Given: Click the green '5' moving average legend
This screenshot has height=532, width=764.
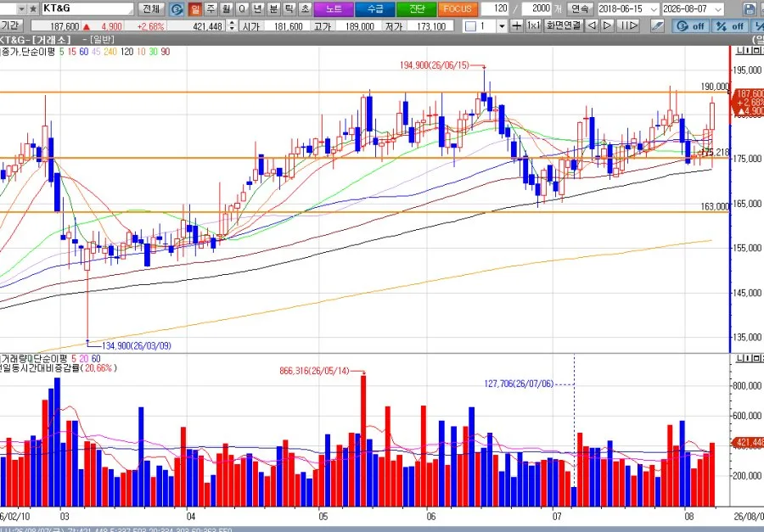Looking at the screenshot, I should [x=61, y=52].
